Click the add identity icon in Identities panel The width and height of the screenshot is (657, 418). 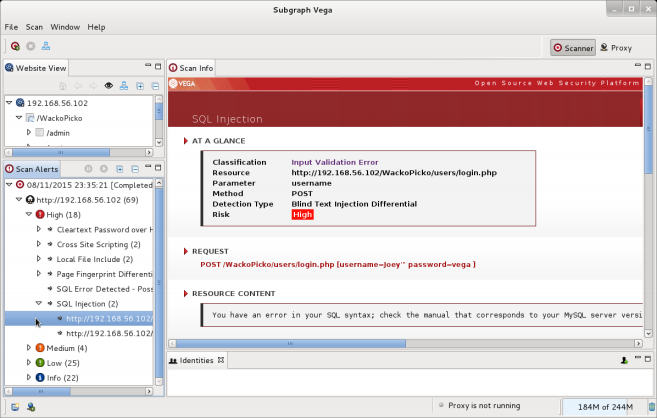coord(624,359)
